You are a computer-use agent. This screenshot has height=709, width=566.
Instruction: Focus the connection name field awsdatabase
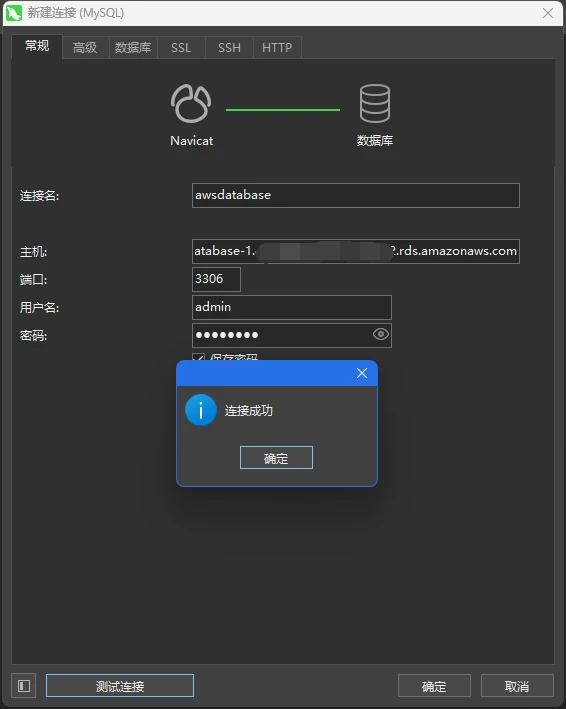pyautogui.click(x=356, y=195)
